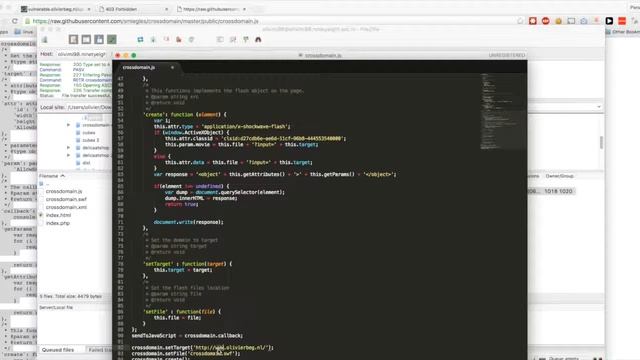
Task: Select index.php in the local file list
Action: click(x=58, y=223)
